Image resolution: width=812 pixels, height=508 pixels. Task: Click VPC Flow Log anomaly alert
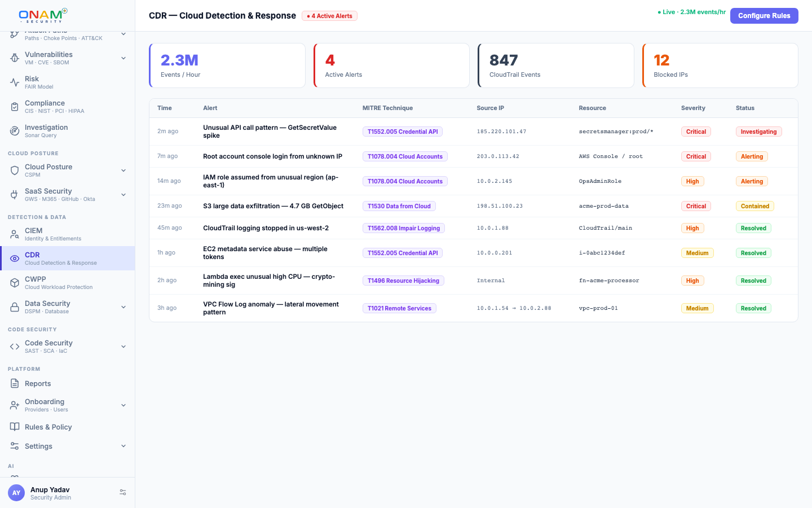[x=271, y=308]
